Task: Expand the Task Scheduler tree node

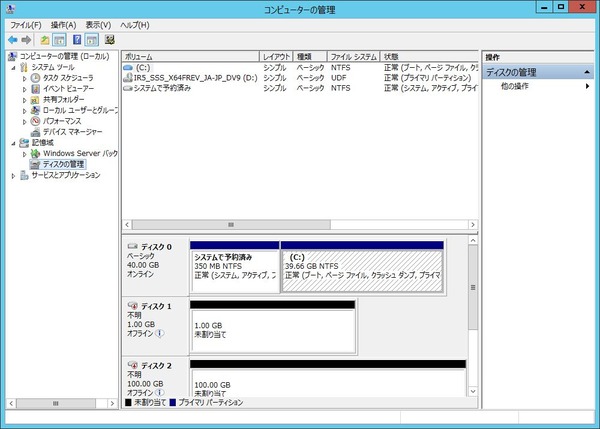Action: 24,78
